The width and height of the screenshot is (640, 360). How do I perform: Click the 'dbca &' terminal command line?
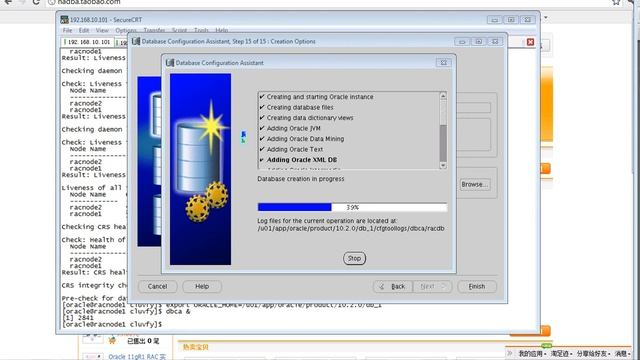click(x=126, y=311)
